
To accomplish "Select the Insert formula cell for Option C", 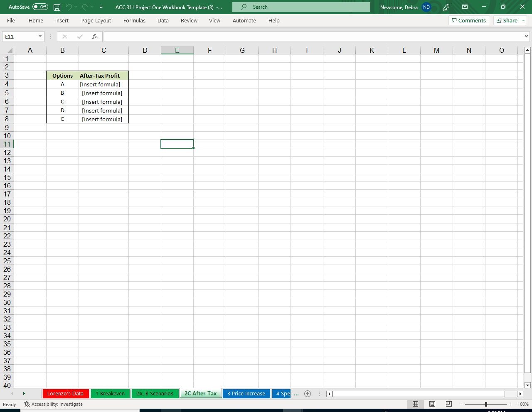I will pos(104,102).
